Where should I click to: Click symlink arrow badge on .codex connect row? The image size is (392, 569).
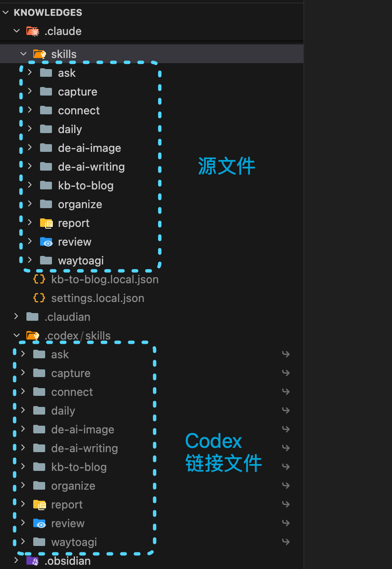coord(286,392)
